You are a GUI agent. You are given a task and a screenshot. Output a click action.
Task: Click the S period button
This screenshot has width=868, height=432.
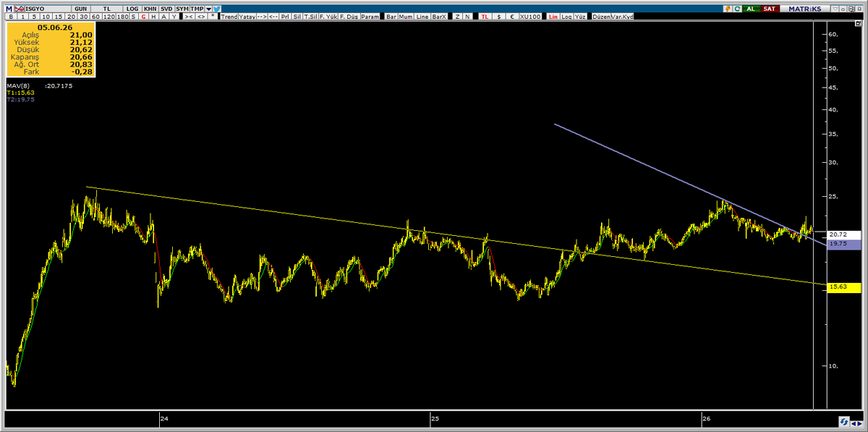tap(133, 17)
